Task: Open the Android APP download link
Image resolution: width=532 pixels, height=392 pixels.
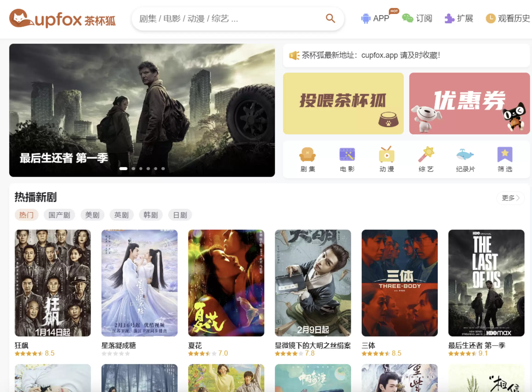Action: click(375, 18)
